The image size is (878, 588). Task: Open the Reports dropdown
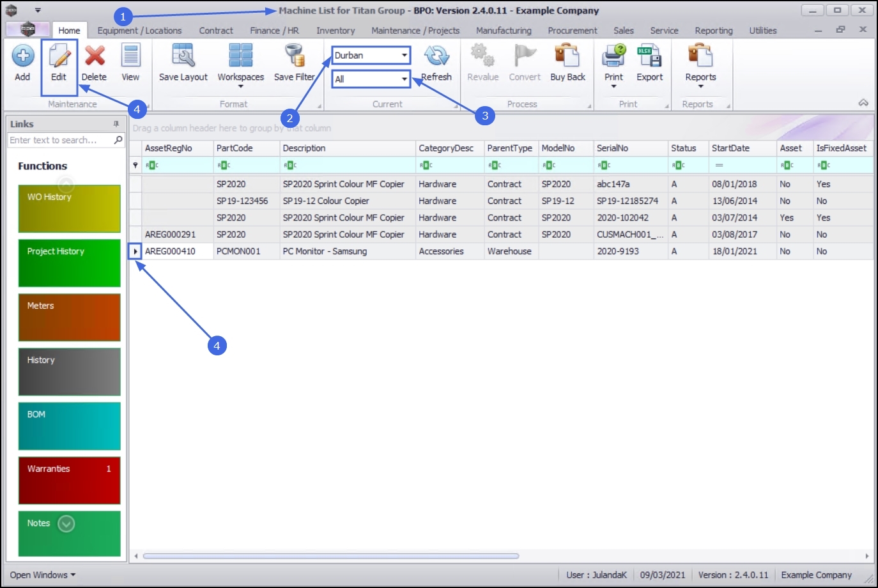pos(701,65)
